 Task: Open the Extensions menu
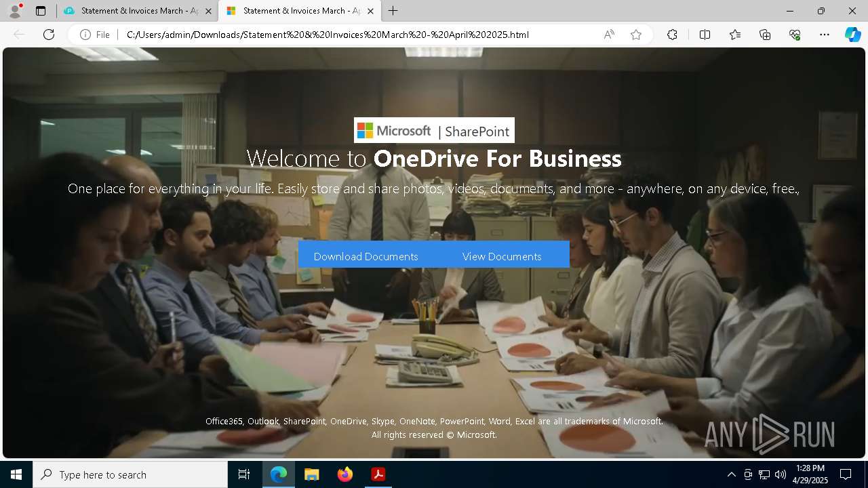click(672, 35)
